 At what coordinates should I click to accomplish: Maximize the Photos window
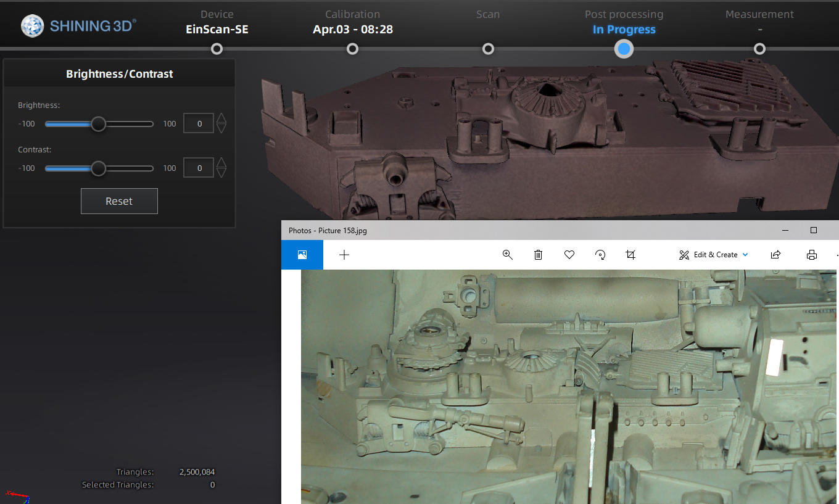click(x=814, y=230)
